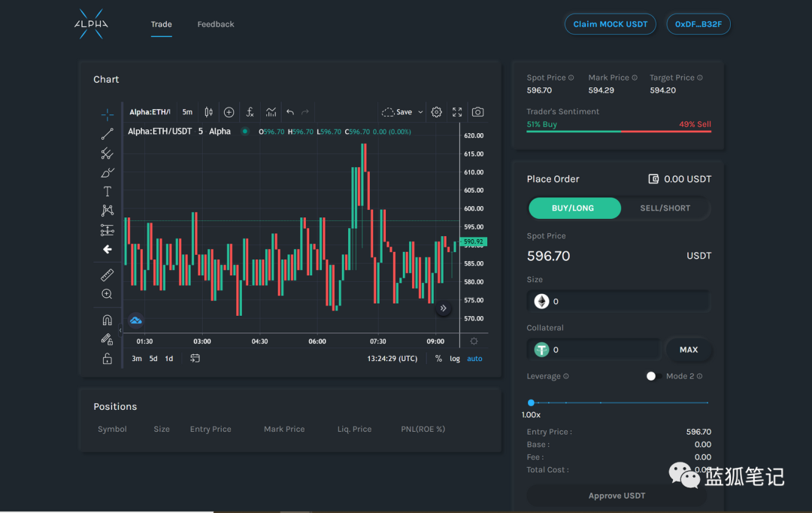Viewport: 812px width, 513px height.
Task: Select the 3m date range
Action: (x=137, y=359)
